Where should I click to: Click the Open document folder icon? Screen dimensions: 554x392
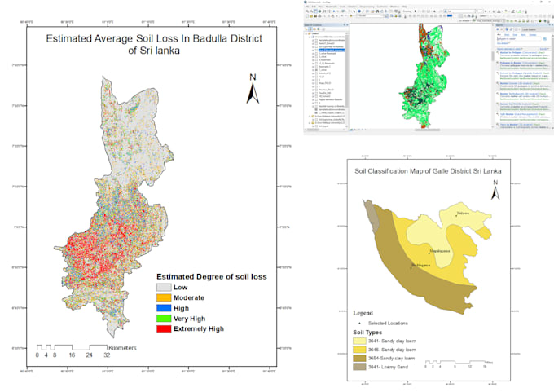pyautogui.click(x=311, y=16)
